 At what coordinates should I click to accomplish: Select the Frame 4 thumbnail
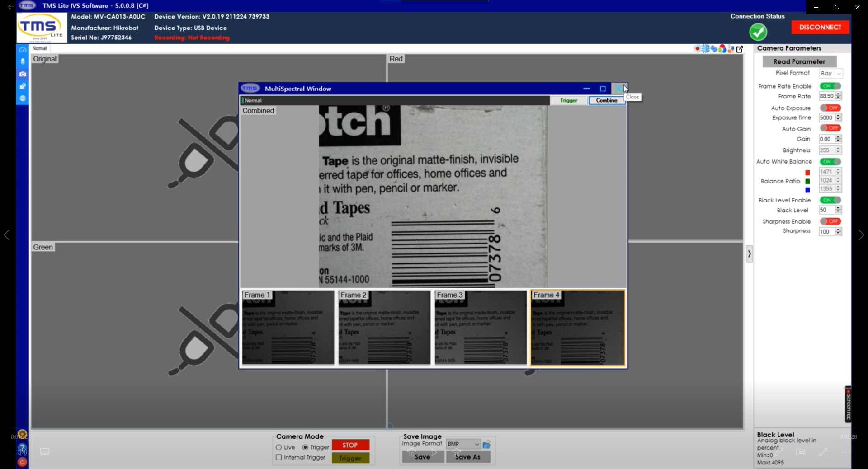[x=577, y=327]
